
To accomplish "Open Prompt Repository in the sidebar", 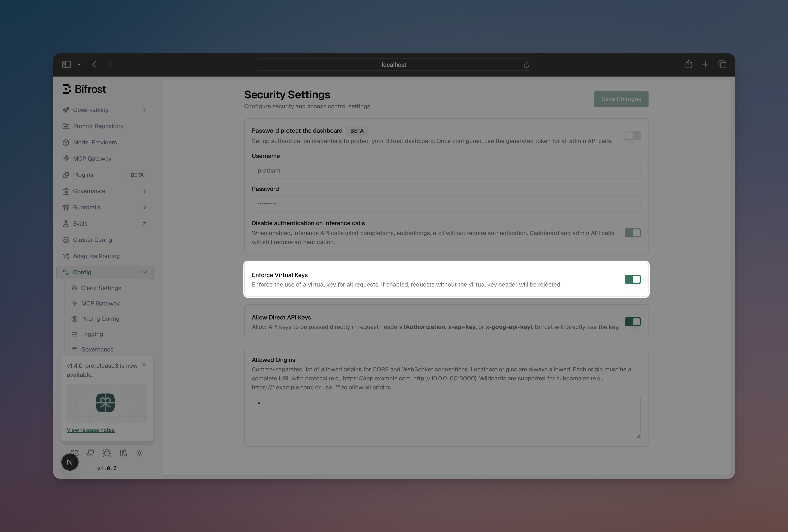I will [x=98, y=126].
